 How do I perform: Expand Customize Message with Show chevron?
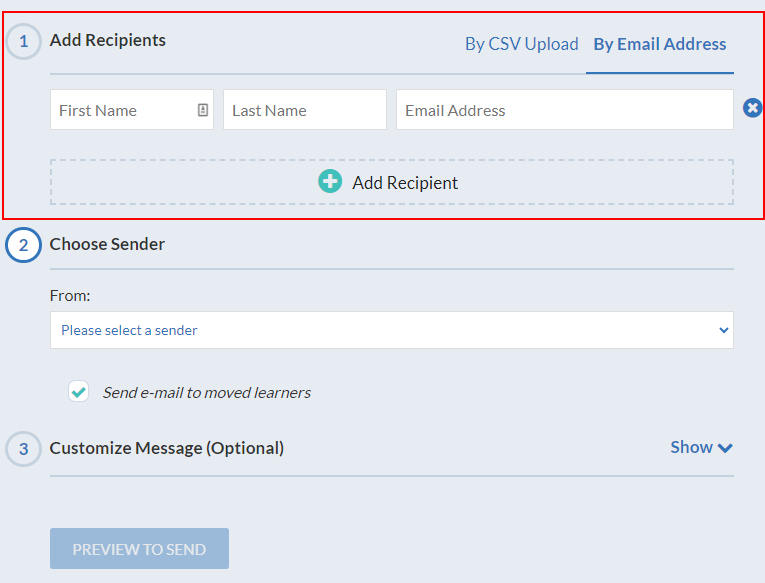725,448
